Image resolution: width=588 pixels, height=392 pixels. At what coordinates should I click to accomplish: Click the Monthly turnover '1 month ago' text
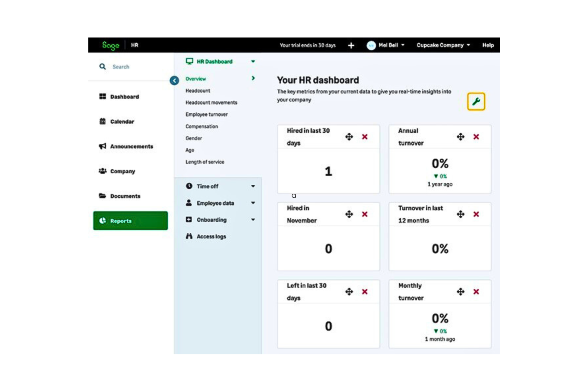pos(440,339)
